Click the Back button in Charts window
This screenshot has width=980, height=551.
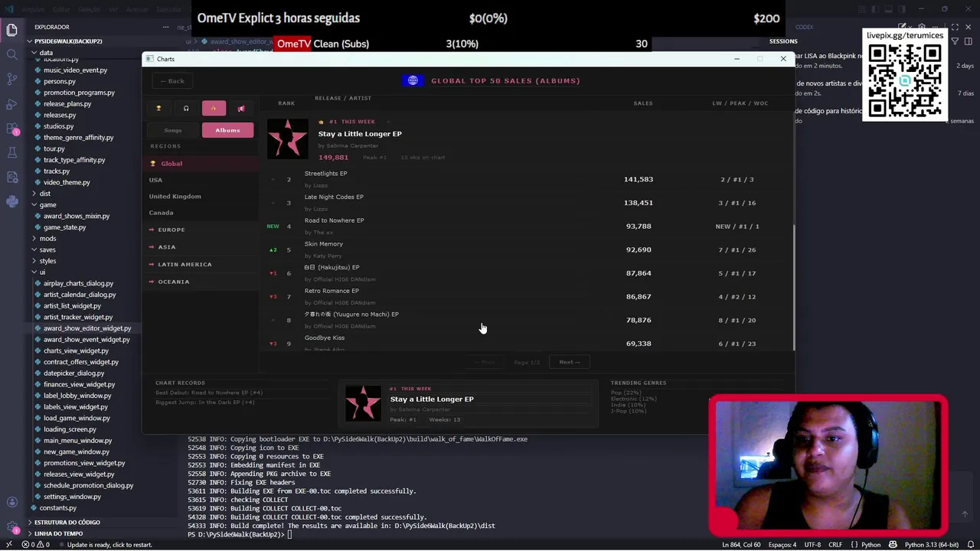(x=172, y=81)
